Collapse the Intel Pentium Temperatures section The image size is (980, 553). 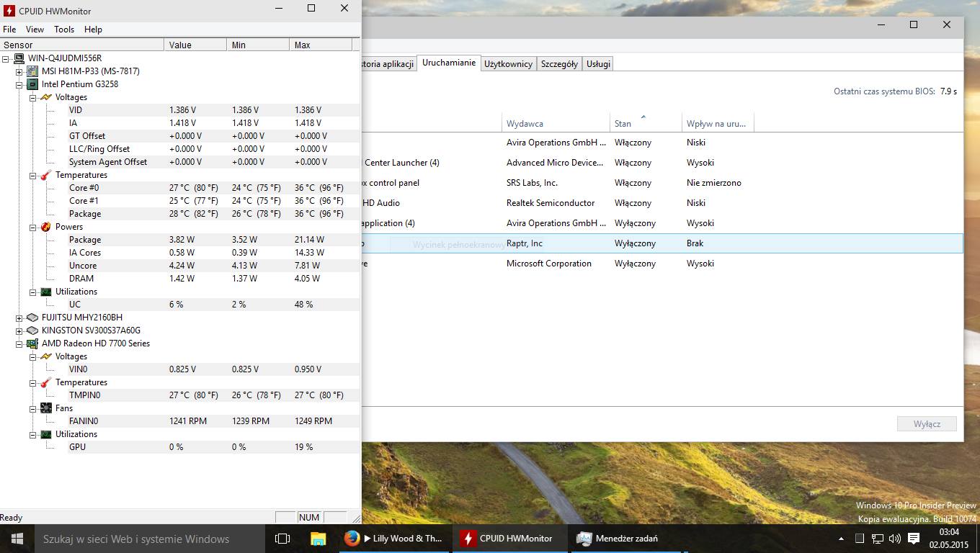click(33, 175)
